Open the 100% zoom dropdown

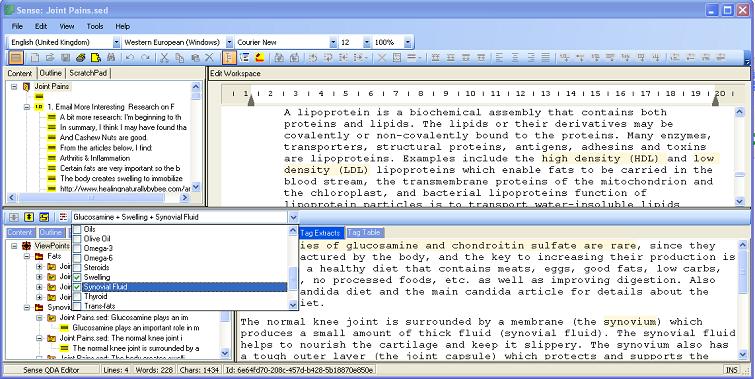tap(408, 42)
